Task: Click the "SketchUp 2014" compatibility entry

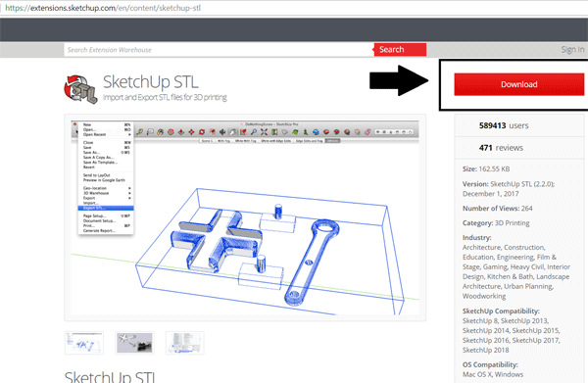Action: click(x=486, y=330)
